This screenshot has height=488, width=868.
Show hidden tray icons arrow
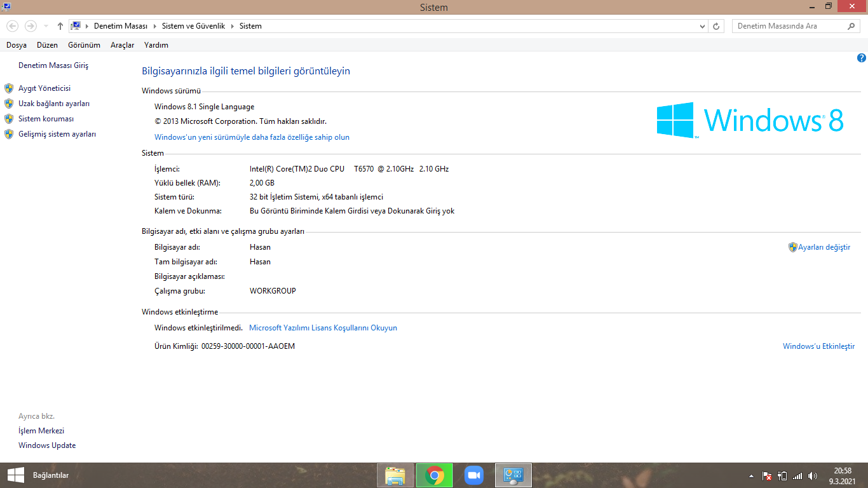pos(752,475)
